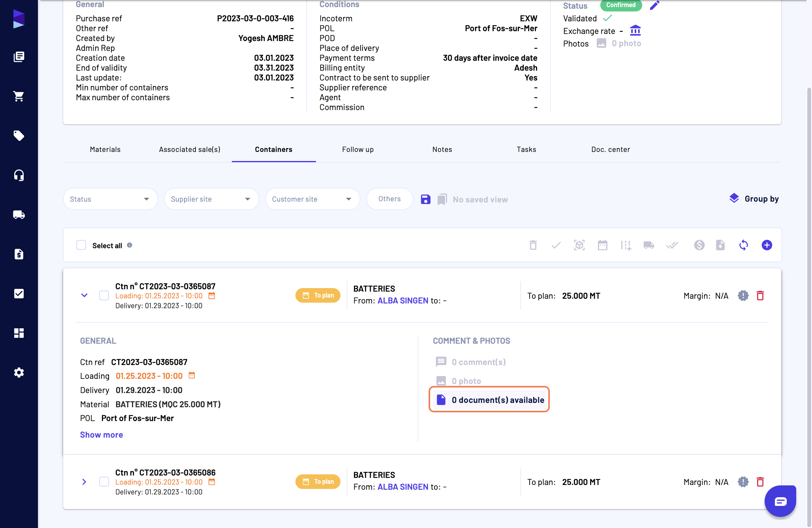Screen dimensions: 812x528
Task: Open the Status filter dropdown
Action: pyautogui.click(x=110, y=199)
